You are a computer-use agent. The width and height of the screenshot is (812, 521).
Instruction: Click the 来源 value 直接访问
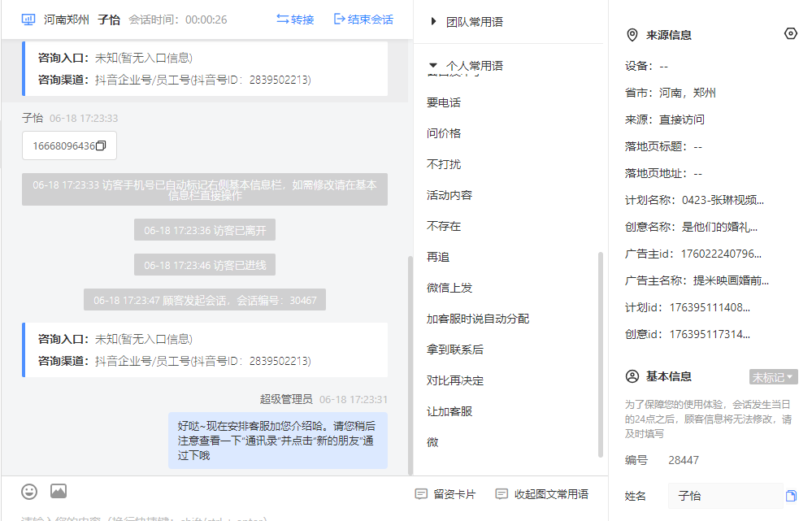681,119
